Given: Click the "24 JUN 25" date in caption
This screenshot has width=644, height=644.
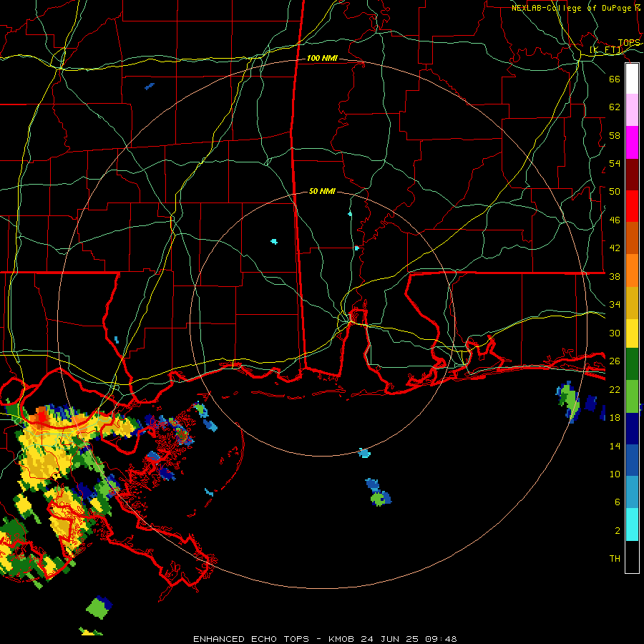Looking at the screenshot, I should tap(389, 639).
